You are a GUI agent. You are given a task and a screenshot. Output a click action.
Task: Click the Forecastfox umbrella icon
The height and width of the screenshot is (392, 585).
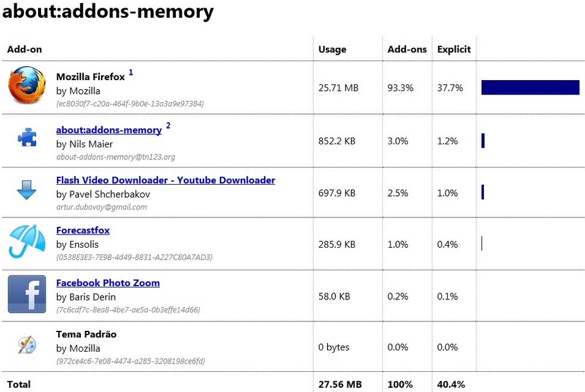pyautogui.click(x=27, y=241)
